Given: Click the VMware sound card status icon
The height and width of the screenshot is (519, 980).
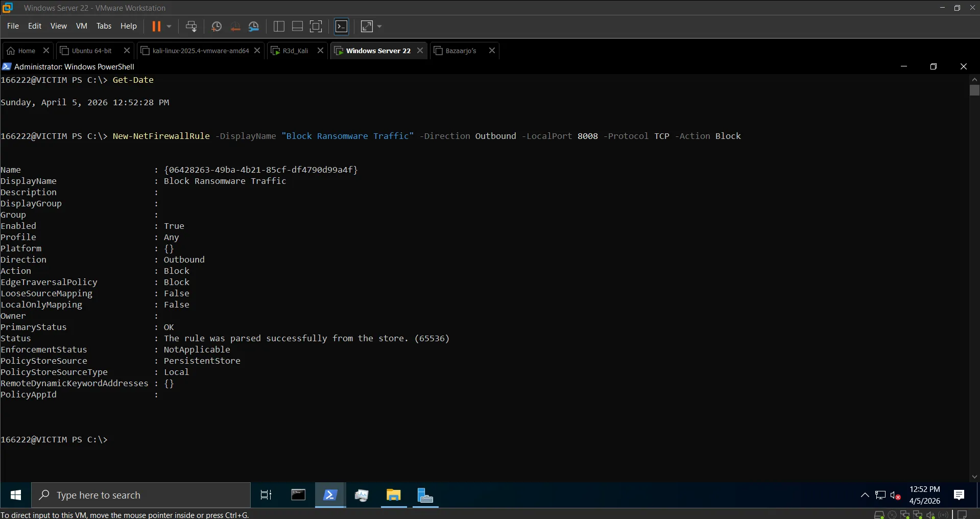Looking at the screenshot, I should [x=930, y=514].
